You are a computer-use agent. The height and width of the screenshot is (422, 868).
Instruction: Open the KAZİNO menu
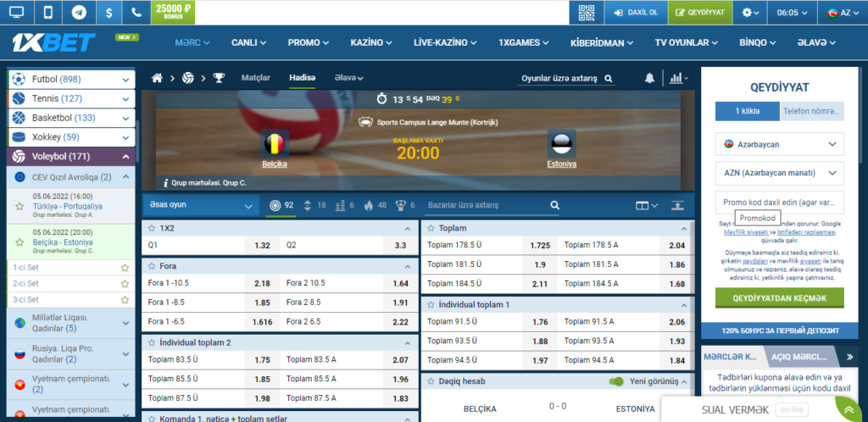[371, 42]
